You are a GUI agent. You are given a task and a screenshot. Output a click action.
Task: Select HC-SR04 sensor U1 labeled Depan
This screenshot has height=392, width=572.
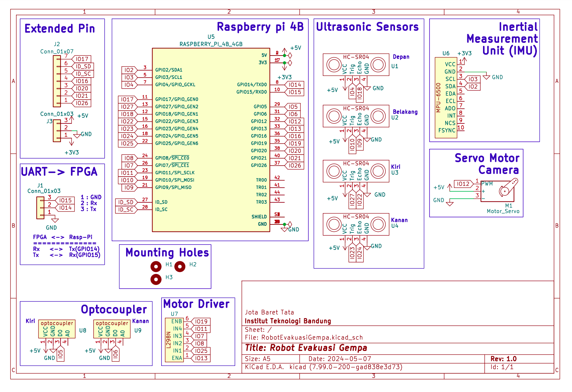[x=356, y=65]
